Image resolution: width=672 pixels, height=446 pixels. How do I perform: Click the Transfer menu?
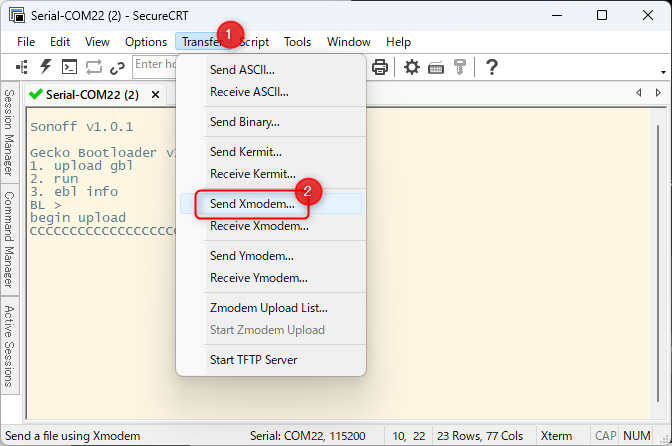coord(202,42)
